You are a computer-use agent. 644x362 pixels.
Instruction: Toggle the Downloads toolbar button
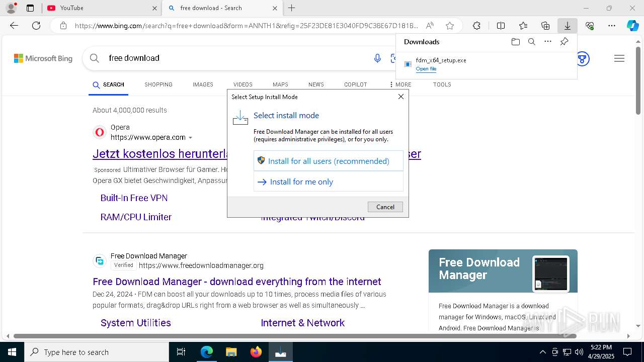pos(568,26)
